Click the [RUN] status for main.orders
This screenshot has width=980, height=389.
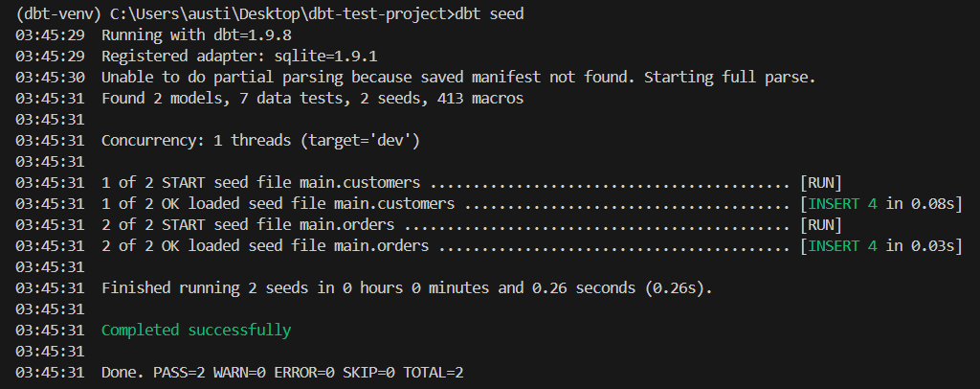coord(821,225)
